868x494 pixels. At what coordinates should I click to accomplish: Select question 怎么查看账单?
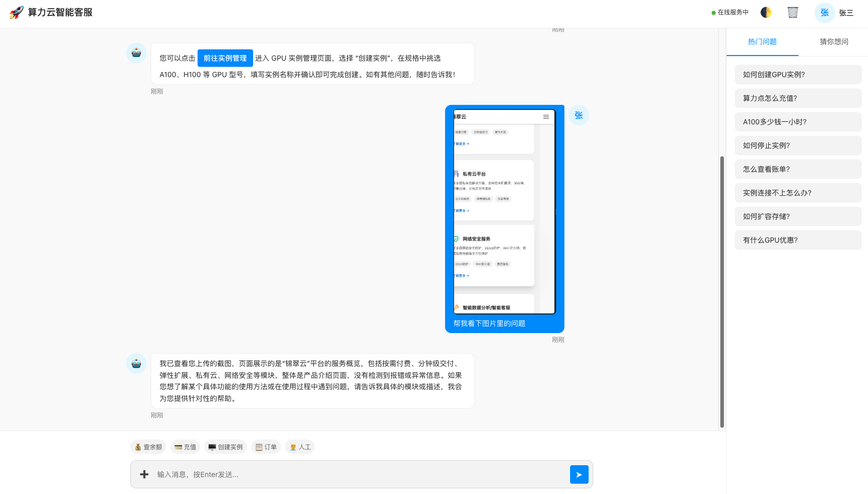tap(798, 169)
